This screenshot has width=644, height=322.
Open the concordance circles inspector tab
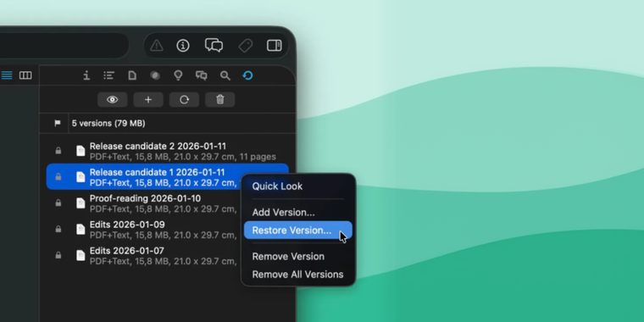[155, 75]
